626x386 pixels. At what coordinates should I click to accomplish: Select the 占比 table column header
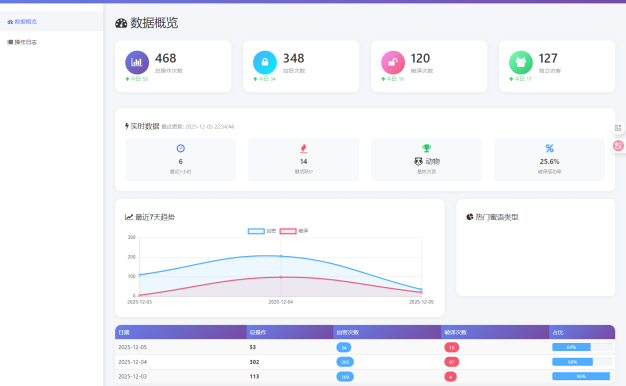(x=582, y=332)
